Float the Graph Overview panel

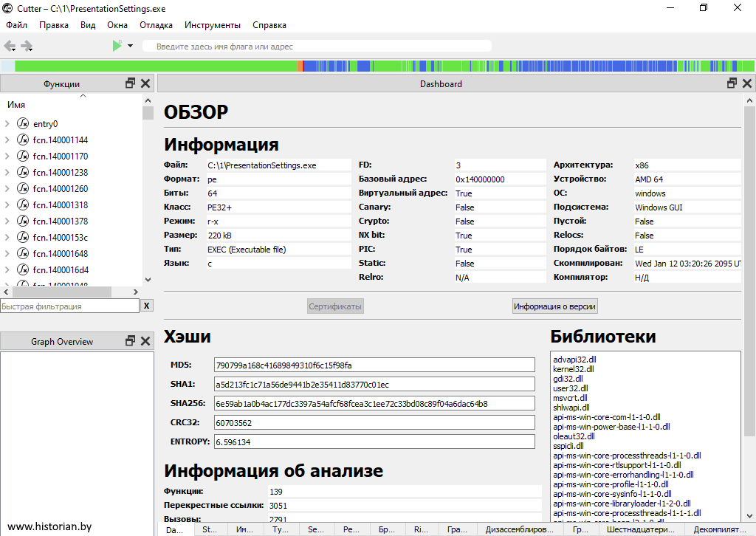(x=131, y=341)
